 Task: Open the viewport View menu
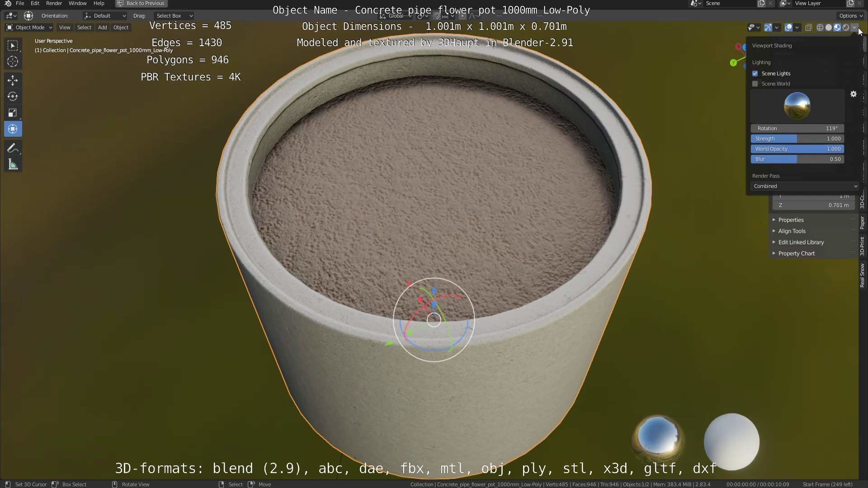[x=65, y=28]
